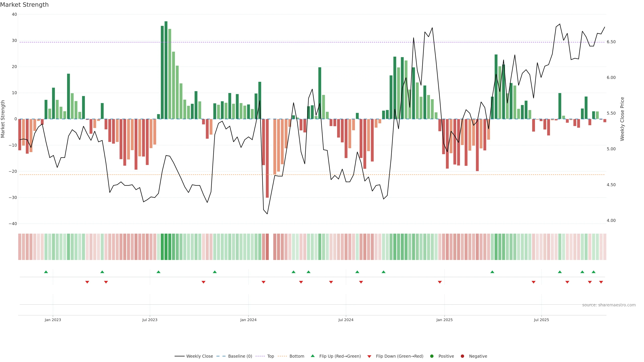Click darkest green heatmap strip cell
Screen dimensions: 644x362
click(x=166, y=247)
